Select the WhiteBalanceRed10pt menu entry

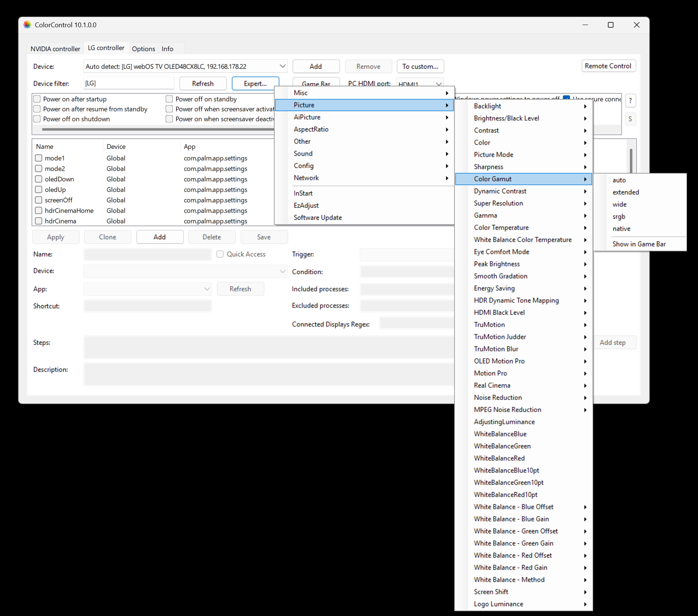(x=524, y=495)
